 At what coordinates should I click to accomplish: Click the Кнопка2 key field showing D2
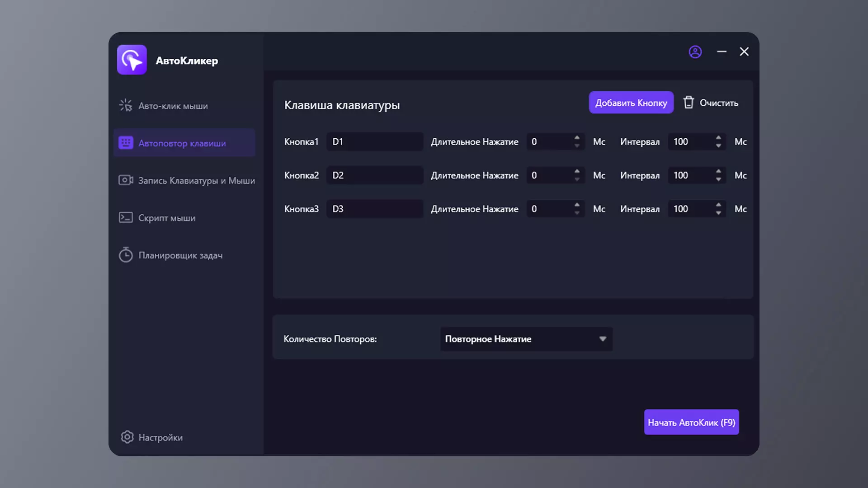coord(375,175)
